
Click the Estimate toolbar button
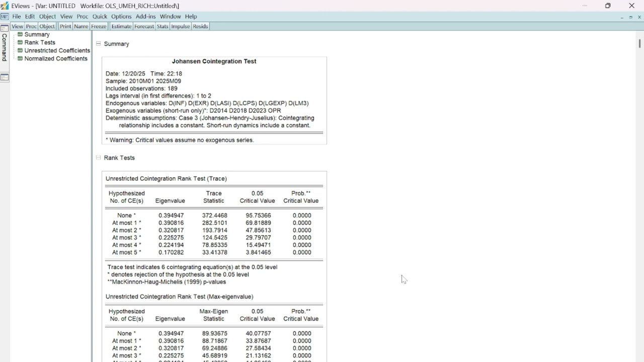pos(121,26)
